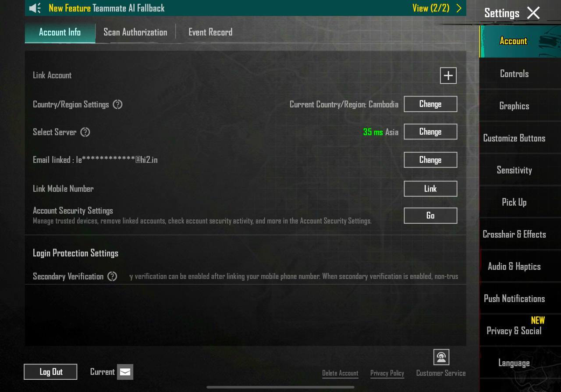Screen dimensions: 561x392
Task: Select Graphics in settings sidebar
Action: 514,106
